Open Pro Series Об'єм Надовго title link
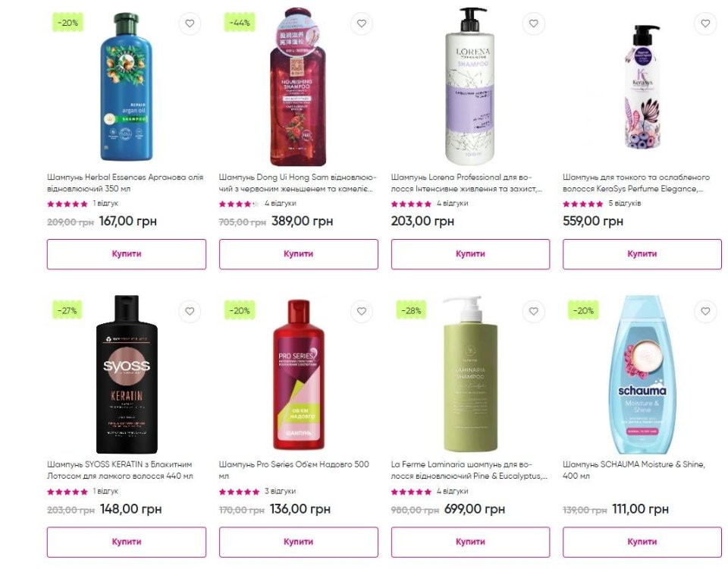This screenshot has width=728, height=569. pos(294,470)
